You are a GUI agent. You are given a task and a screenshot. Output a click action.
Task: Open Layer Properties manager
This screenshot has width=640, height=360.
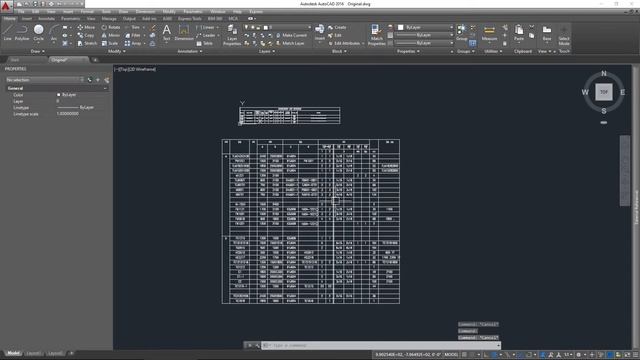[232, 35]
